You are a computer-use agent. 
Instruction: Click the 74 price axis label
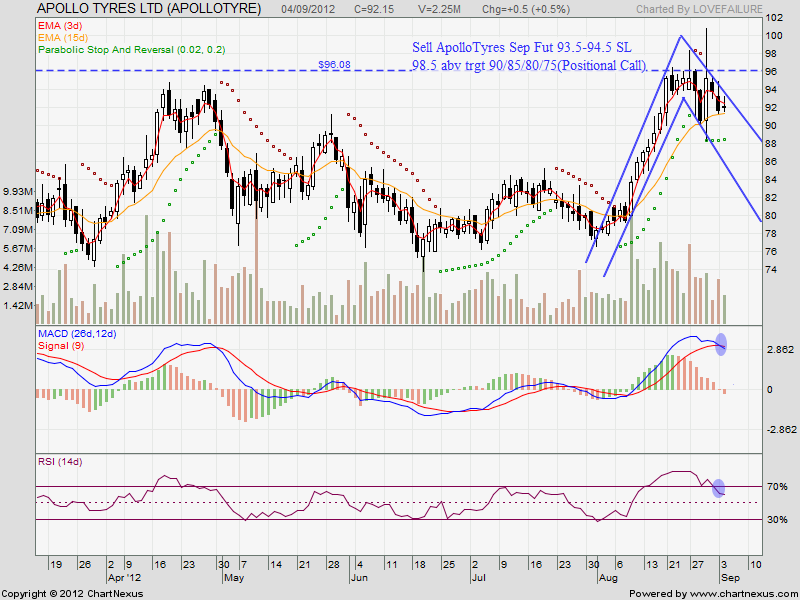coord(772,270)
